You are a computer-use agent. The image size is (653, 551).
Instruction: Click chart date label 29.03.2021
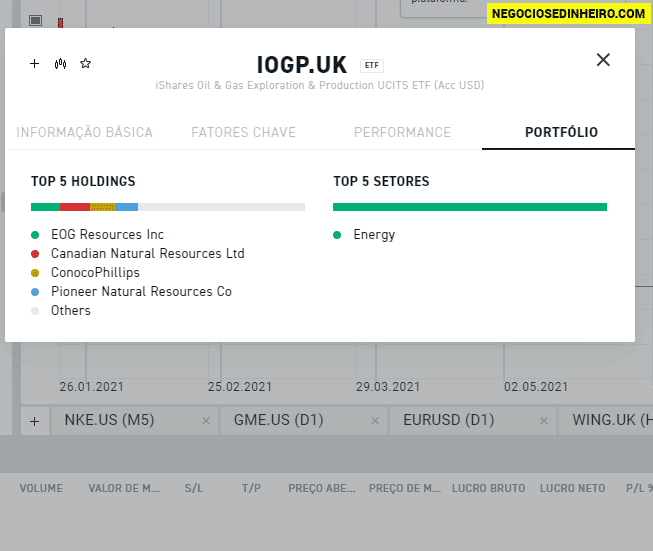tap(388, 387)
